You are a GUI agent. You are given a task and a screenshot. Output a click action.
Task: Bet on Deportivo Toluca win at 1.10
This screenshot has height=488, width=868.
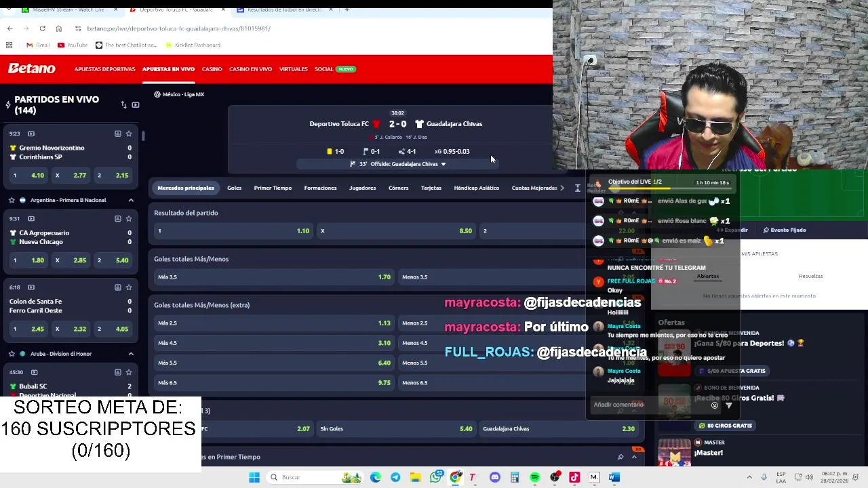233,231
